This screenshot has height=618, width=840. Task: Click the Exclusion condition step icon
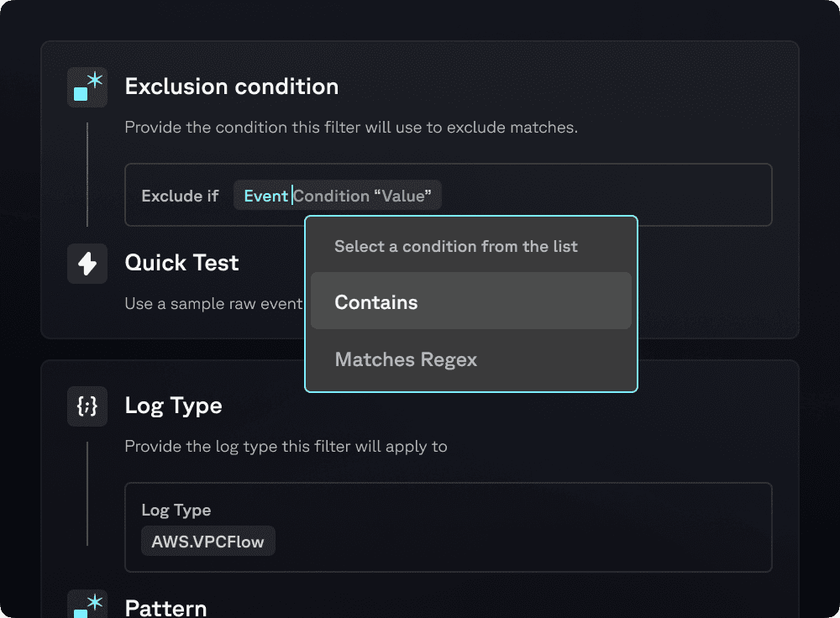87,87
